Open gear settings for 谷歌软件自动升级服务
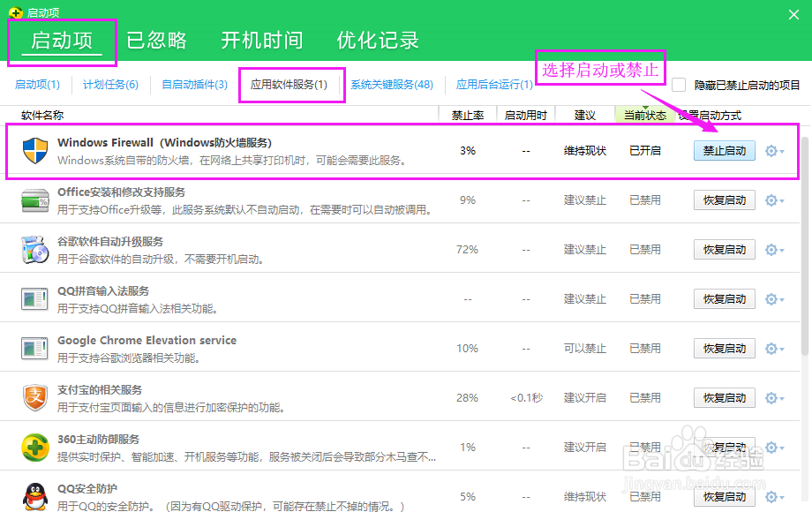The image size is (812, 512). tap(775, 250)
